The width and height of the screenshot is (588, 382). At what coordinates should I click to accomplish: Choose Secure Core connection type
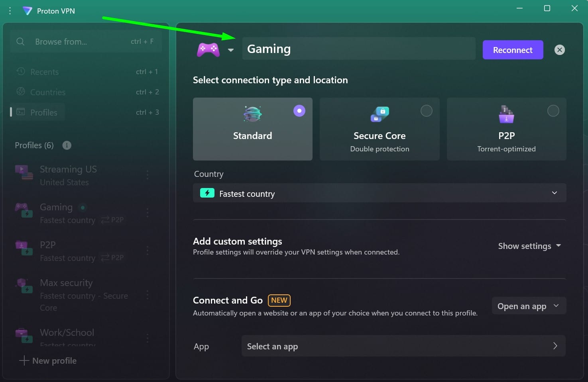[380, 129]
